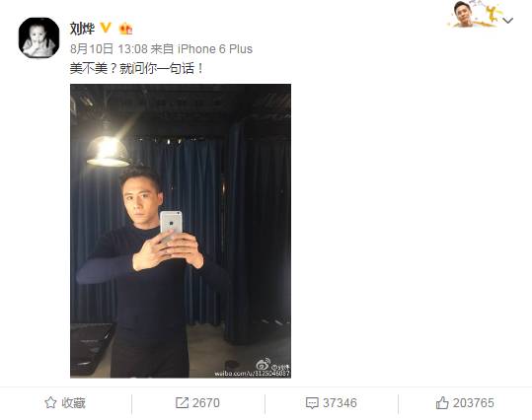Viewport: 532px width, 420px height.
Task: Open the post timestamp 8月10日 13:08
Action: tap(109, 49)
